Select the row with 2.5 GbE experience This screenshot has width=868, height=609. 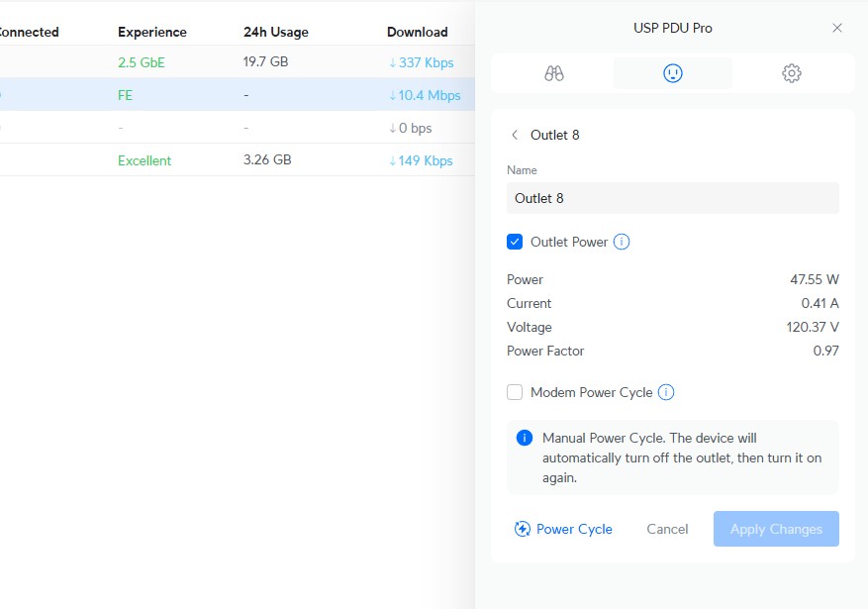238,62
